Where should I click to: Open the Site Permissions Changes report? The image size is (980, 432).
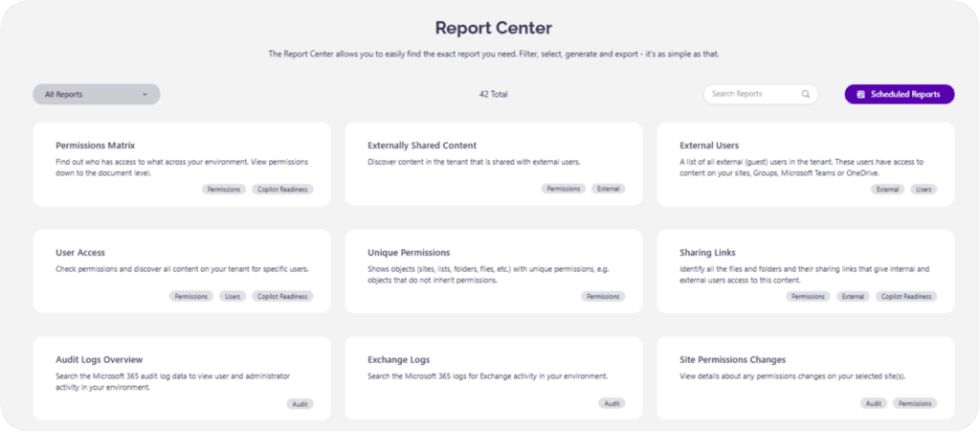806,378
